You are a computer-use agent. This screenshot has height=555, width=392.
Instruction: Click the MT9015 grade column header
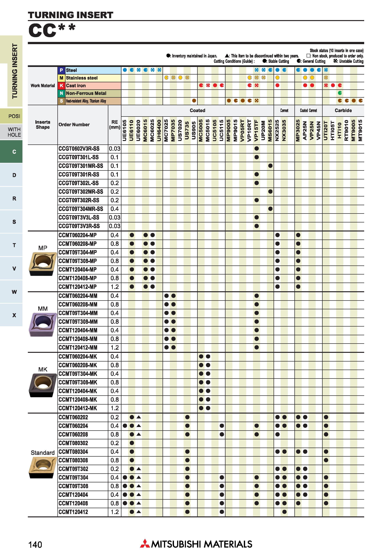point(360,130)
